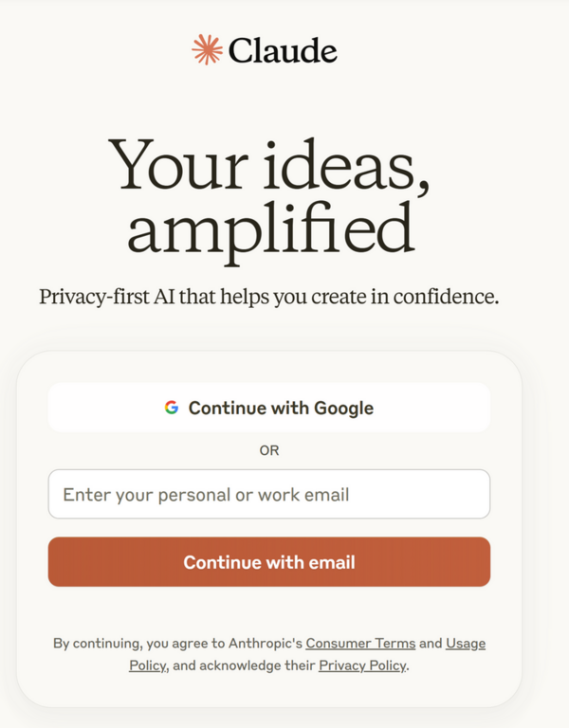Focus the personal or work email field
The width and height of the screenshot is (569, 728).
coord(269,494)
